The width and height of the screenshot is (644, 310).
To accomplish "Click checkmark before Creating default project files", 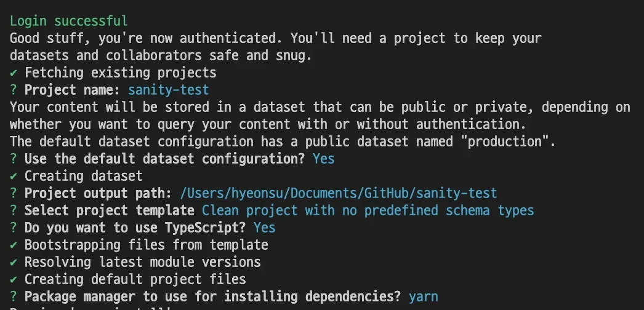I will click(x=14, y=279).
